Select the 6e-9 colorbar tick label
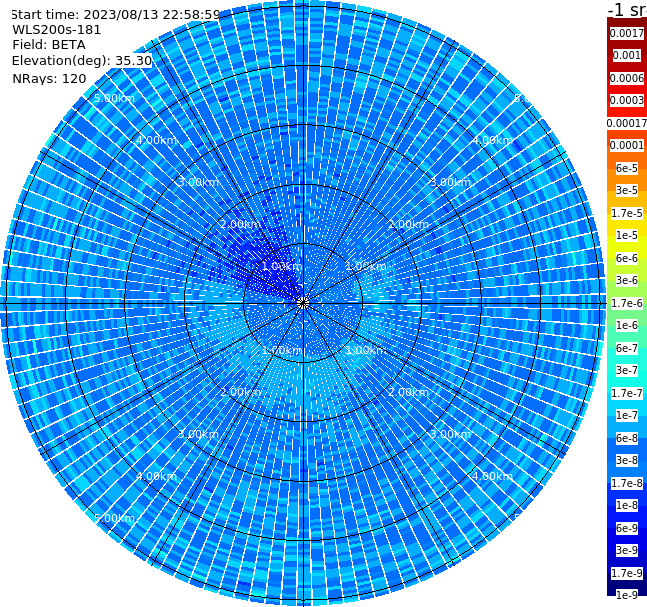The width and height of the screenshot is (647, 607). click(626, 528)
